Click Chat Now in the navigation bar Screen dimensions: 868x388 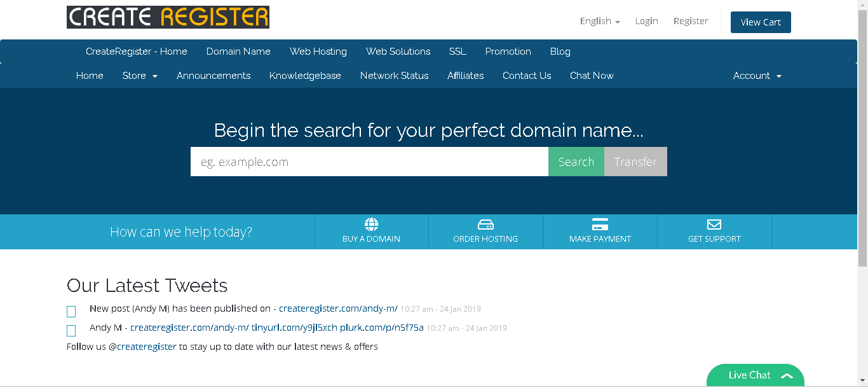pos(592,76)
